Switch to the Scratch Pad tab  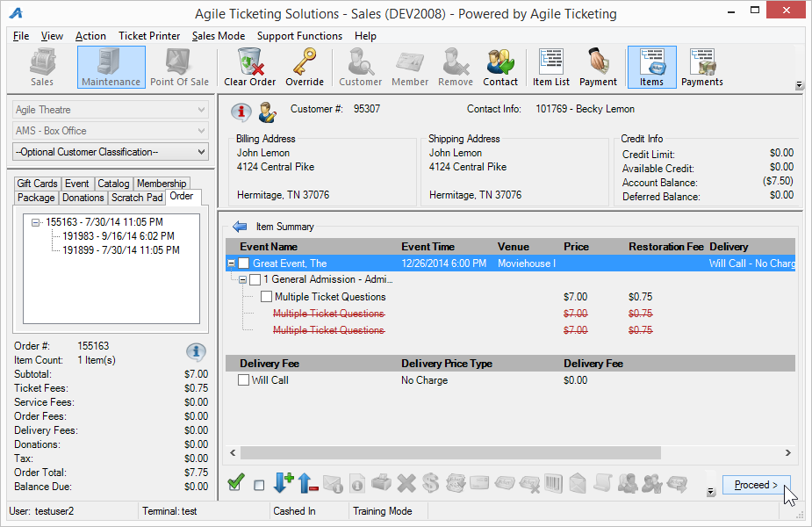pyautogui.click(x=137, y=198)
